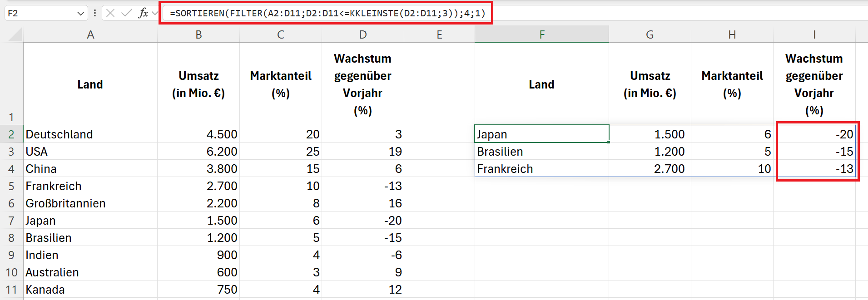Select cell with 'Deutschland'
The width and height of the screenshot is (868, 300).
tap(90, 134)
